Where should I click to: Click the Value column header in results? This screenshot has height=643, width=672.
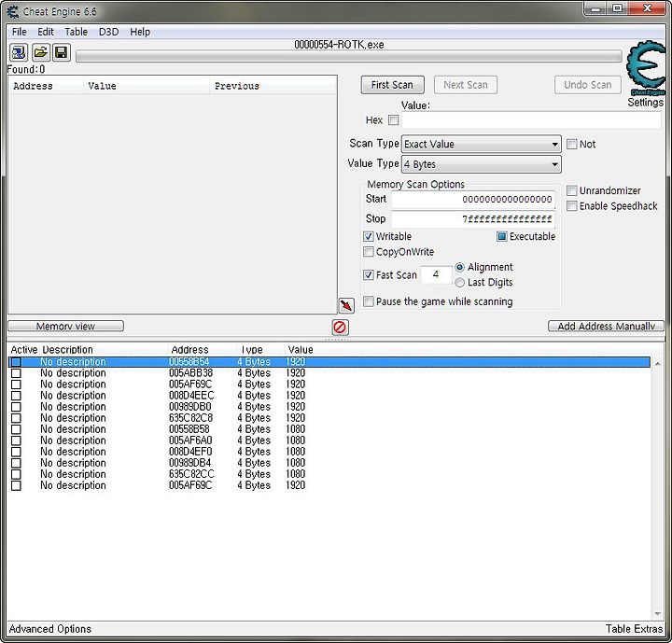click(147, 86)
